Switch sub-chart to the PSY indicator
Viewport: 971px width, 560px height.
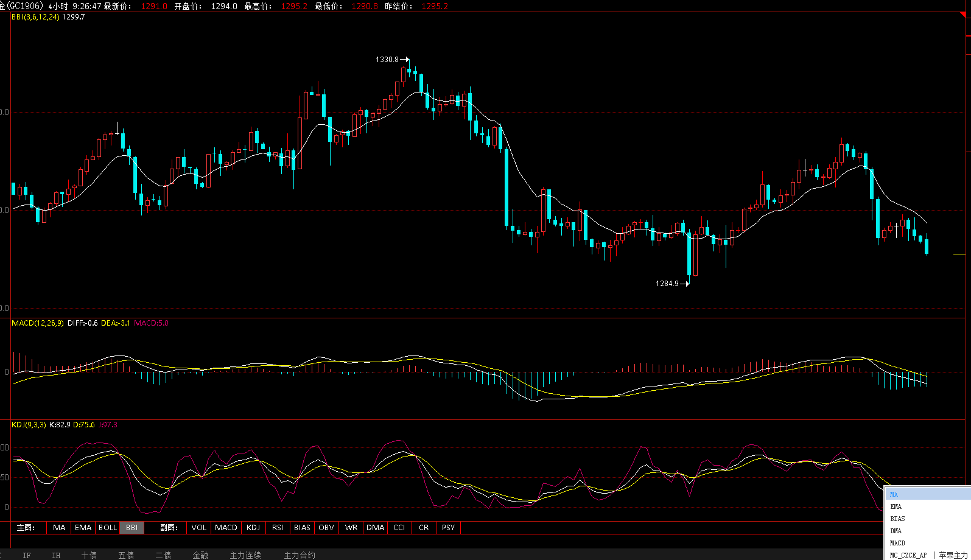(x=448, y=528)
